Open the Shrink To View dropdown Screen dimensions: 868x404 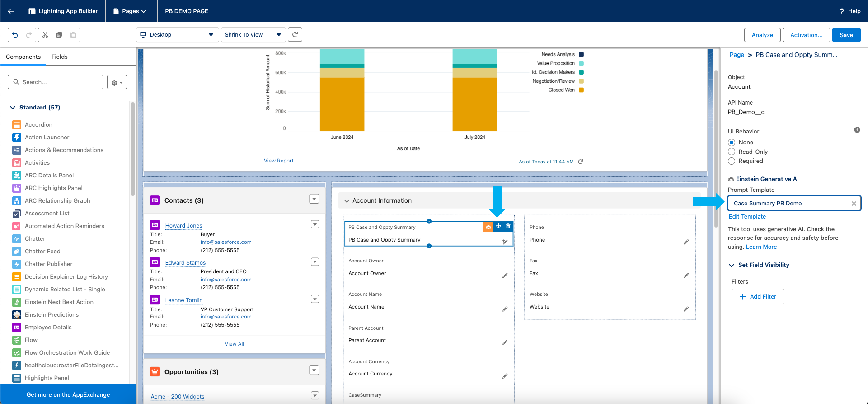[253, 35]
